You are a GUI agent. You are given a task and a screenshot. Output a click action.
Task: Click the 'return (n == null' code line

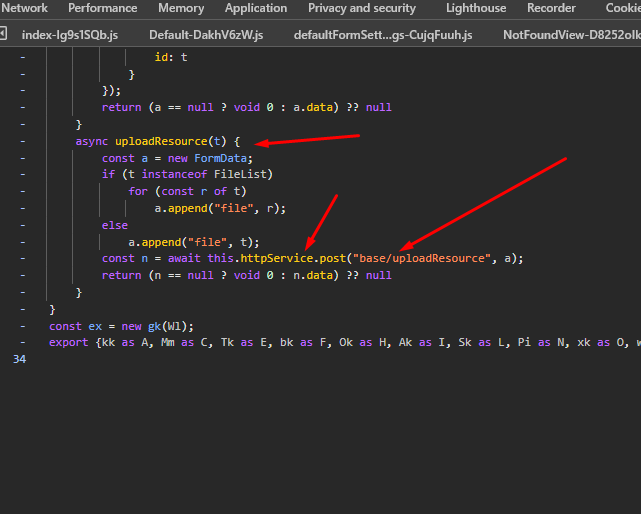[x=247, y=275]
